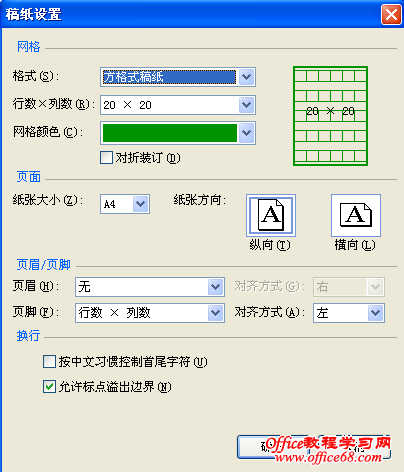Image resolution: width=404 pixels, height=472 pixels.
Task: Click the green grid color swatch
Action: tap(170, 133)
